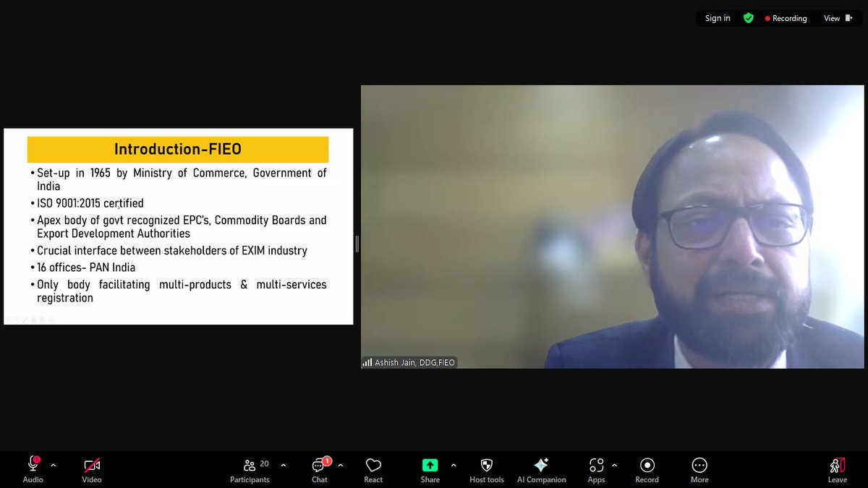
Task: Open React emoji menu
Action: [373, 469]
